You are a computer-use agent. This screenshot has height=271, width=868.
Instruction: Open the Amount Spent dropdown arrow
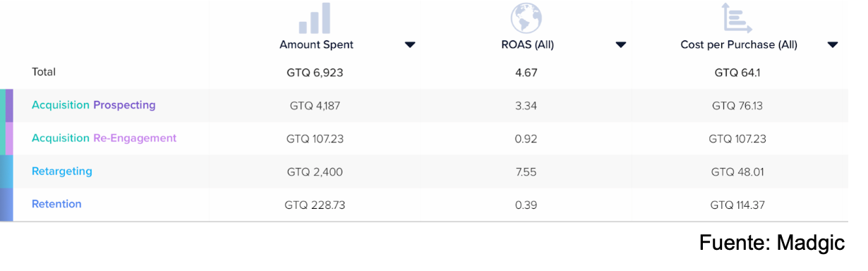click(x=410, y=45)
